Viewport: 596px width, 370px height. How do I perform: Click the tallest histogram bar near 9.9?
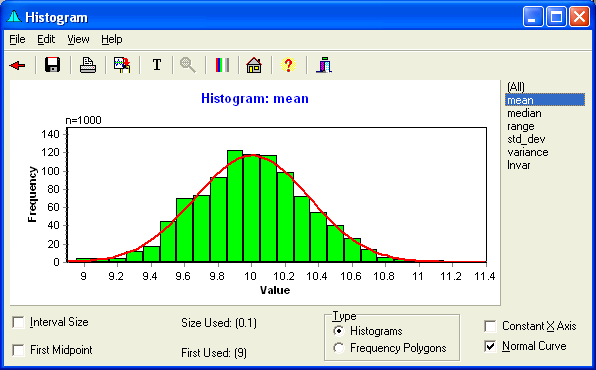click(235, 206)
